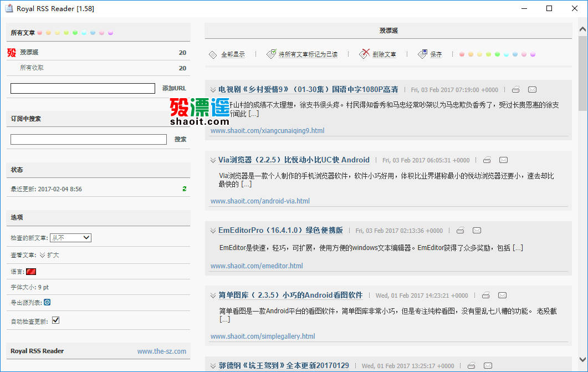Filter by red dot beside 所有文章
Image resolution: width=588 pixels, height=372 pixels.
(x=40, y=33)
